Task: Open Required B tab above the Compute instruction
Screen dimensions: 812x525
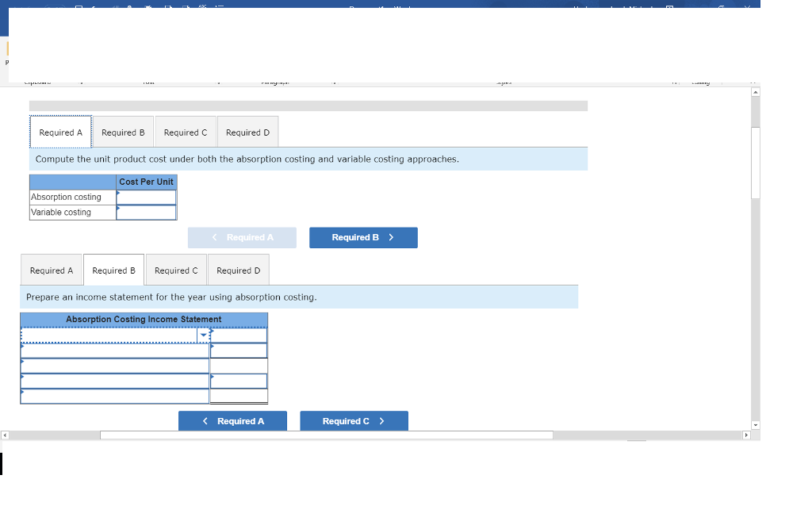Action: (123, 132)
